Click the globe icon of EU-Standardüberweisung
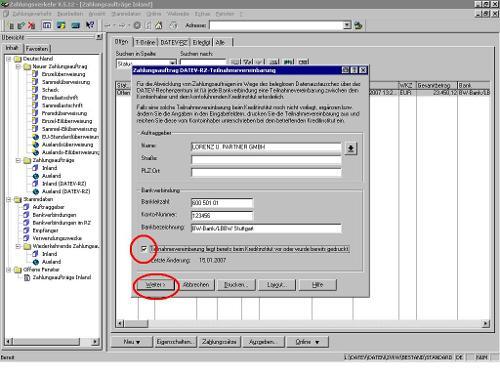Viewport: 500px width, 375px height. coord(36,137)
